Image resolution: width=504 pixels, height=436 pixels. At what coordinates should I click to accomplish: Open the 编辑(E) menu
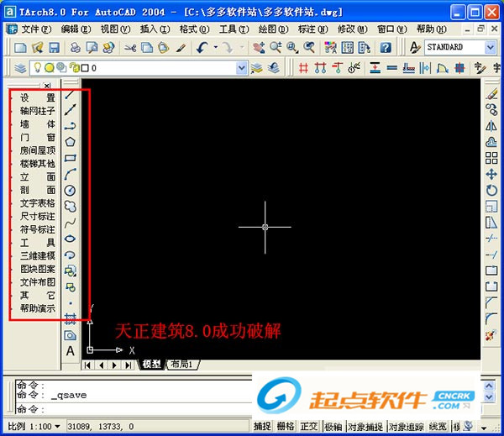76,29
